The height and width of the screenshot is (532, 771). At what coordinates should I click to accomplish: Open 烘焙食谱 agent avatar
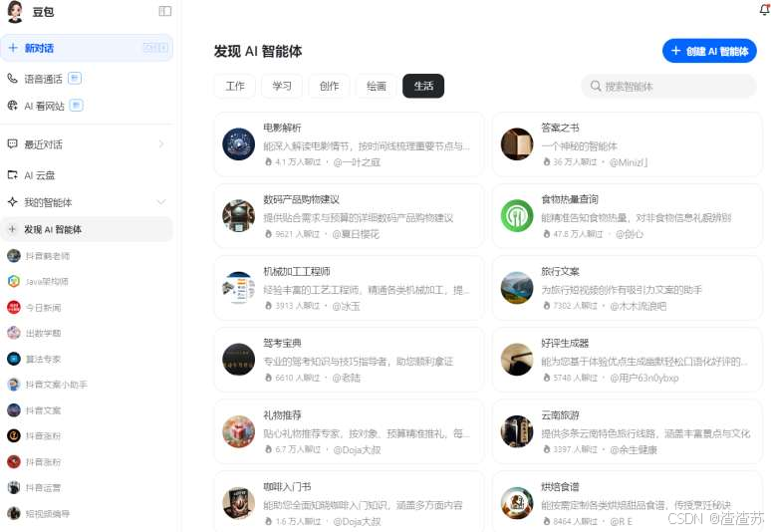(517, 503)
